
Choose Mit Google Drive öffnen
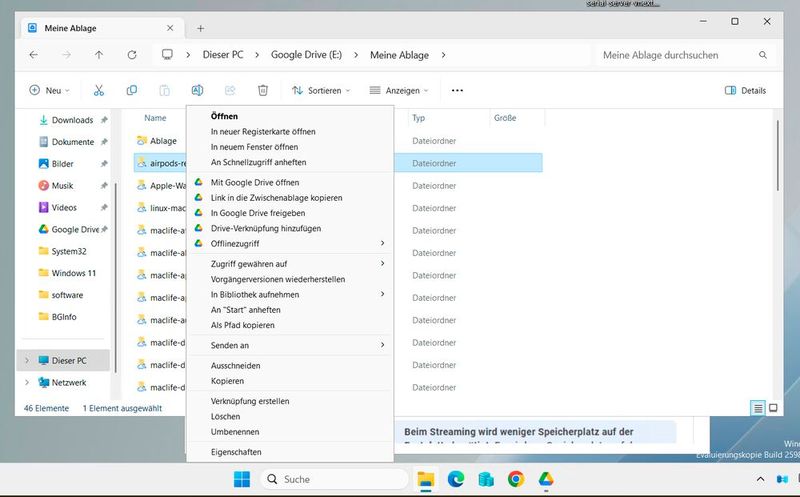[290, 182]
